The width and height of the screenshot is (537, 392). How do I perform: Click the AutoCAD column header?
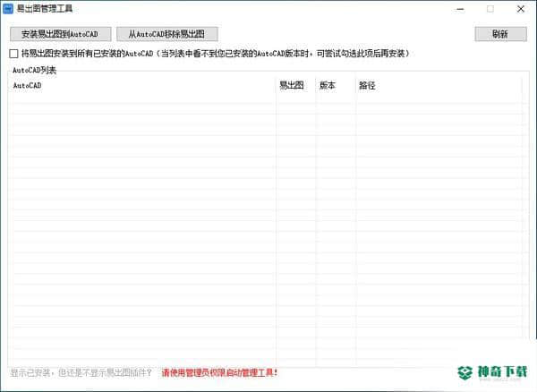click(x=144, y=85)
